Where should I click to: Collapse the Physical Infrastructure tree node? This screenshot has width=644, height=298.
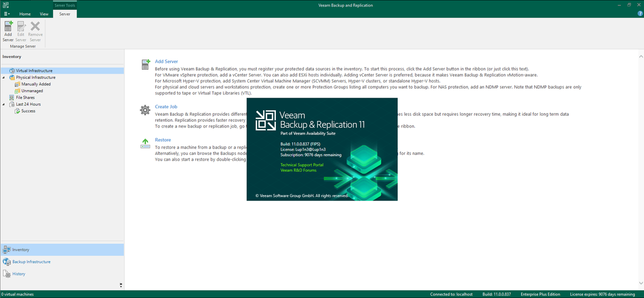pyautogui.click(x=4, y=77)
